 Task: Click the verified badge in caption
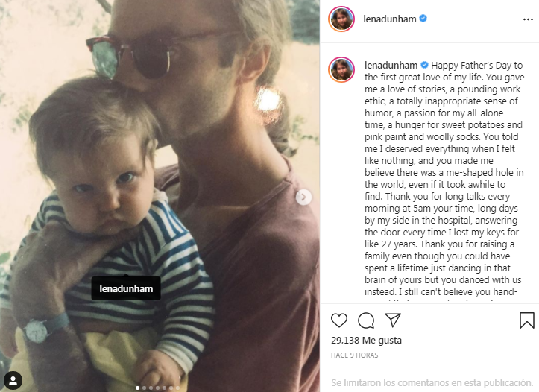pyautogui.click(x=424, y=65)
